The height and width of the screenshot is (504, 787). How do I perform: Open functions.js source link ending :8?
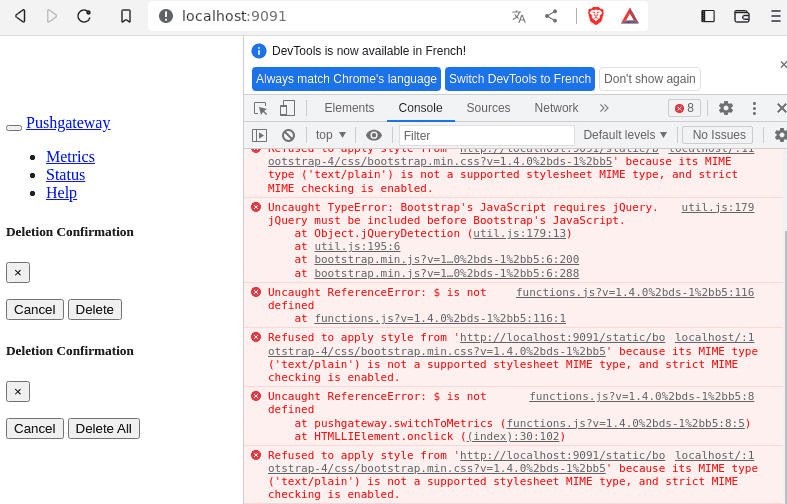pyautogui.click(x=642, y=396)
